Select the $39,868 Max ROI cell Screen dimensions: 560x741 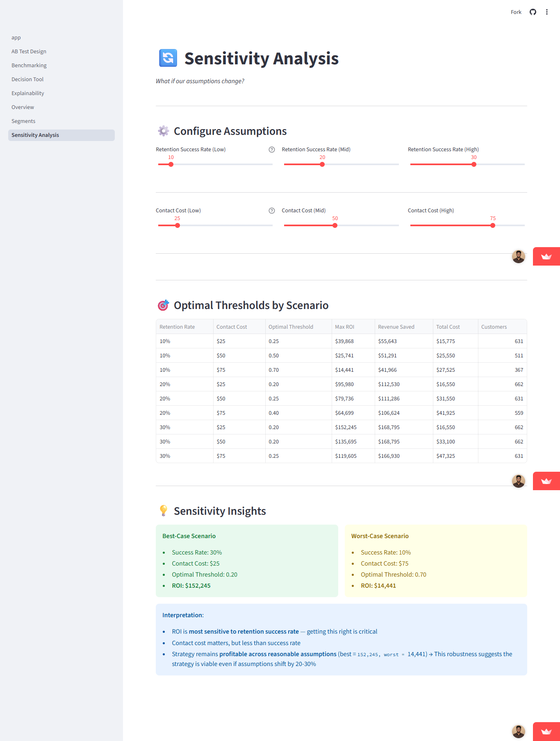pos(353,341)
